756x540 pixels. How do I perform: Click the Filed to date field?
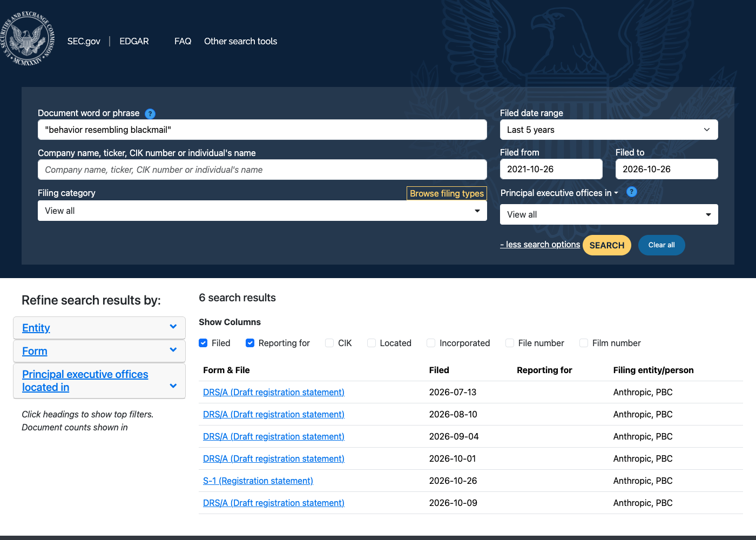tap(667, 169)
